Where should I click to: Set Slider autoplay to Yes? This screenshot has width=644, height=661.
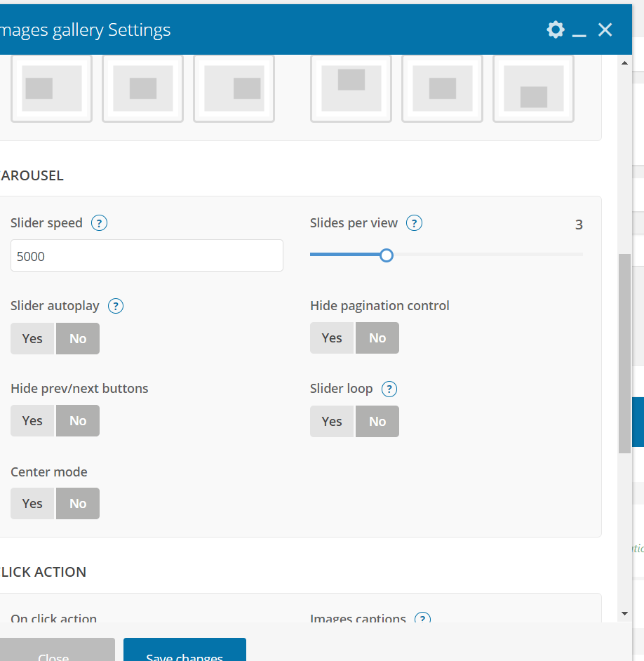(x=32, y=338)
